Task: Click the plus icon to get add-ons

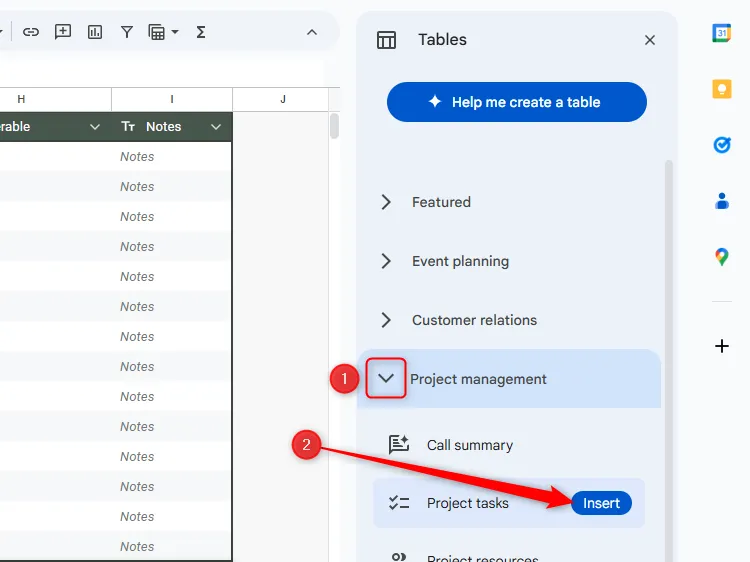Action: pyautogui.click(x=721, y=346)
